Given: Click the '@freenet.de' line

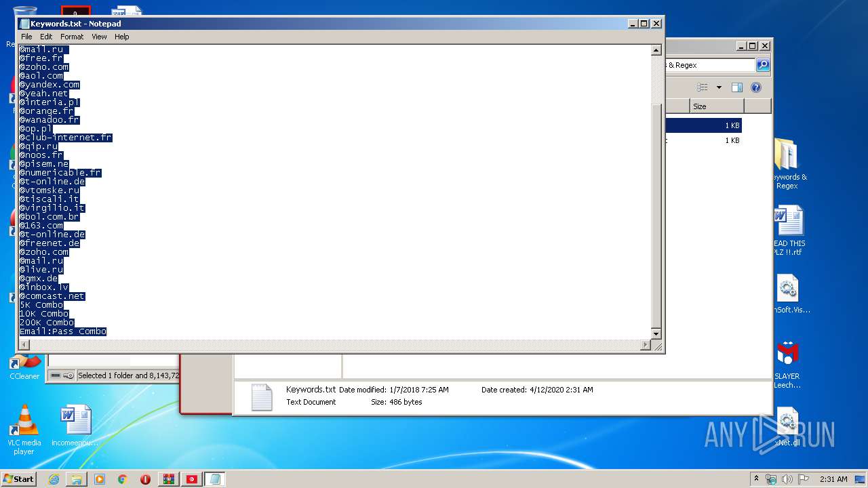Looking at the screenshot, I should pyautogui.click(x=50, y=243).
